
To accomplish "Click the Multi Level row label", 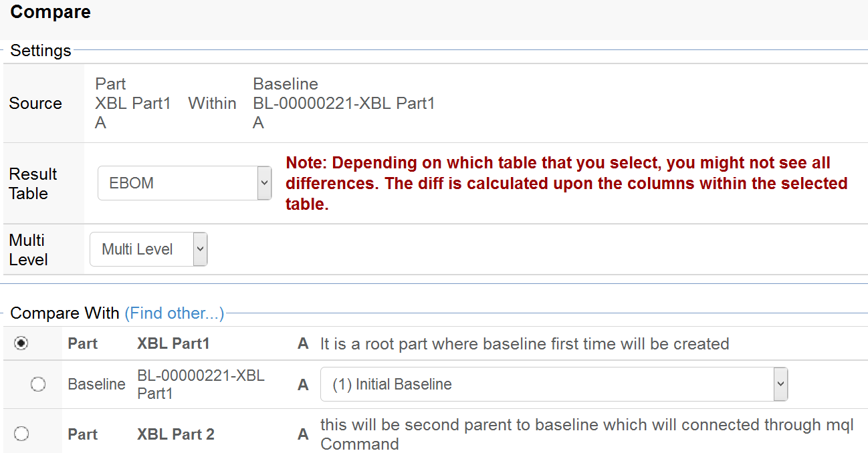I will pos(28,250).
